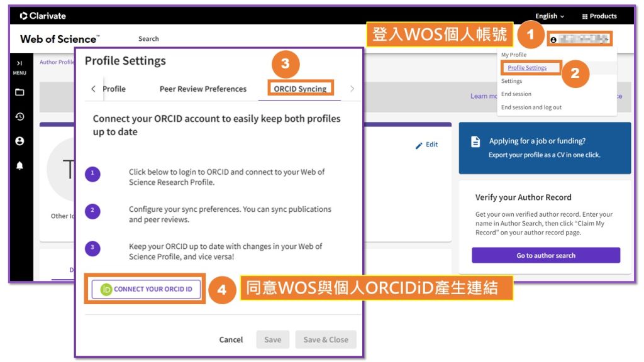Open the English language dropdown
The image size is (644, 362).
(550, 16)
